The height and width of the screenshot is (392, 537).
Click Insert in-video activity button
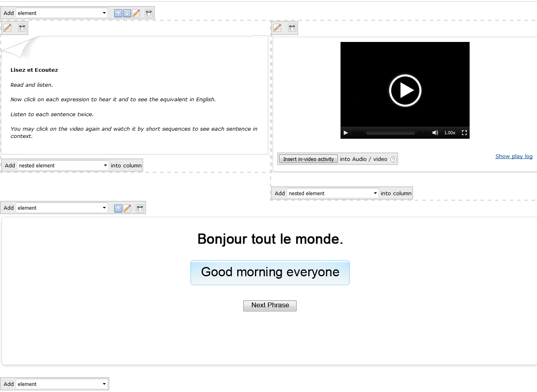coord(308,159)
